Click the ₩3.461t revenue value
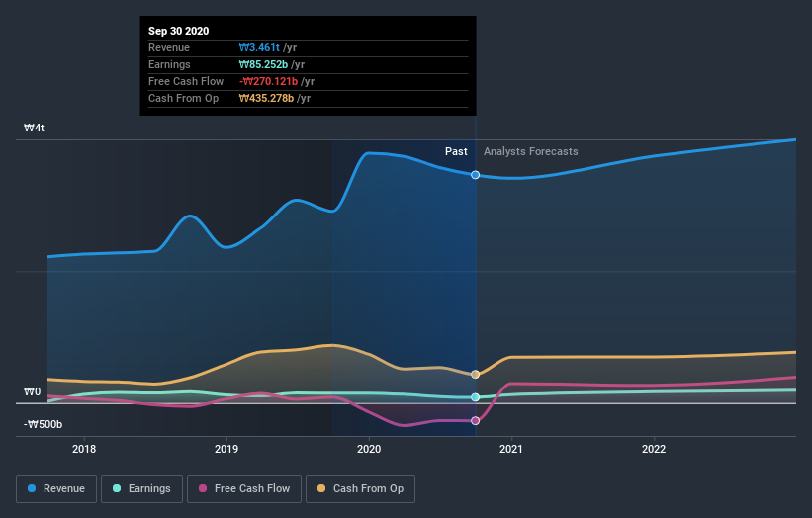This screenshot has height=518, width=812. [x=259, y=47]
